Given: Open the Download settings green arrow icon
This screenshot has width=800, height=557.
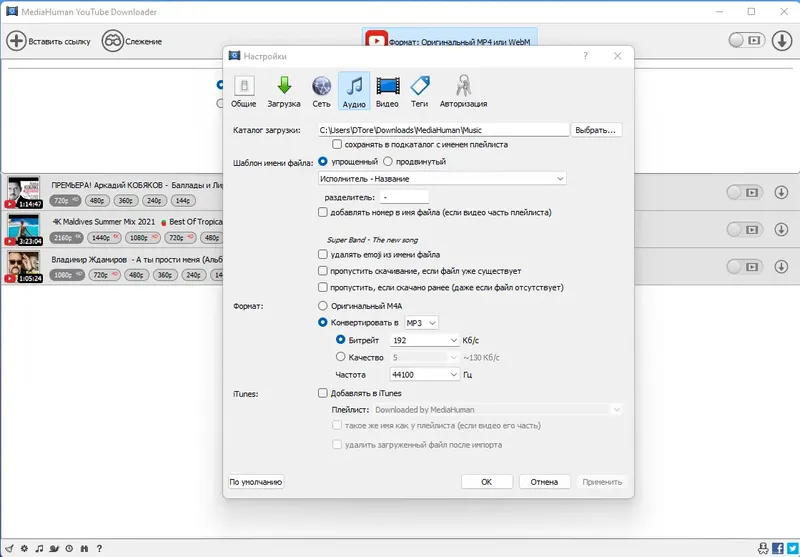Looking at the screenshot, I should pos(284,85).
